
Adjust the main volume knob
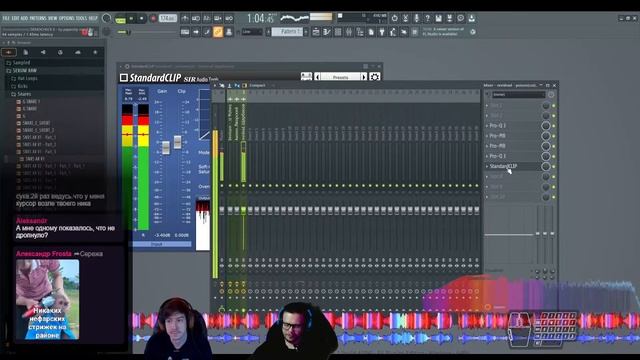click(x=107, y=18)
